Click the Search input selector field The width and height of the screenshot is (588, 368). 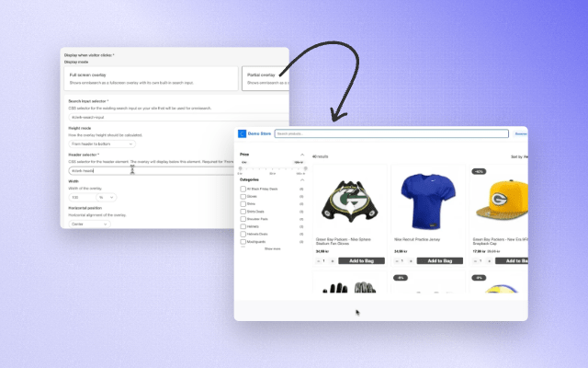[x=178, y=117]
